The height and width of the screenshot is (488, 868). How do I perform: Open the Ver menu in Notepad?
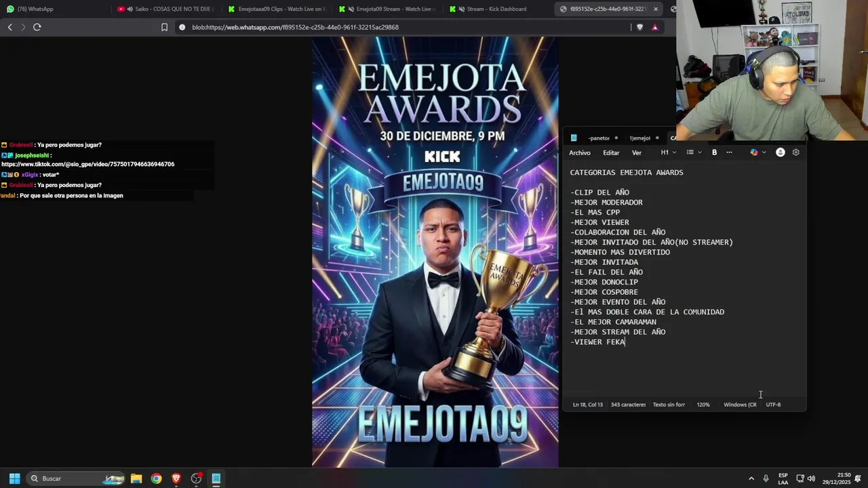point(637,152)
